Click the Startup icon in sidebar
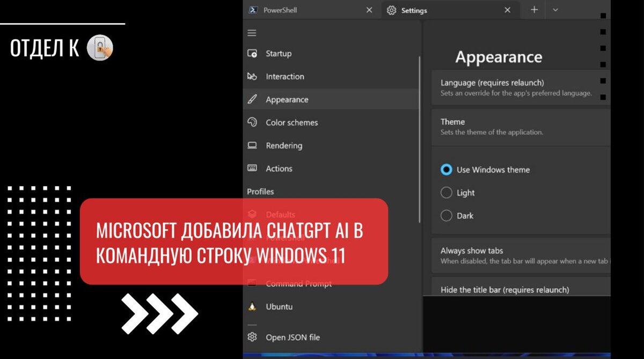644x359 pixels. pyautogui.click(x=252, y=53)
